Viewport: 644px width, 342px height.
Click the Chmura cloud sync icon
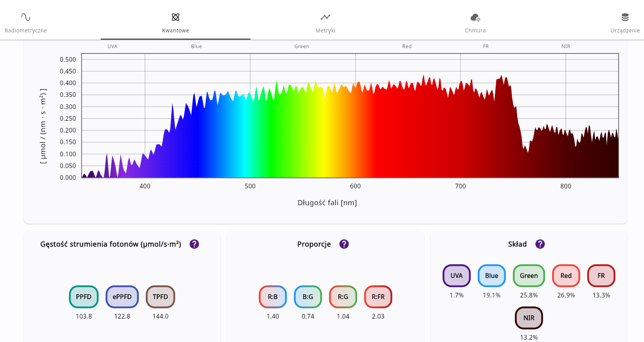475,17
